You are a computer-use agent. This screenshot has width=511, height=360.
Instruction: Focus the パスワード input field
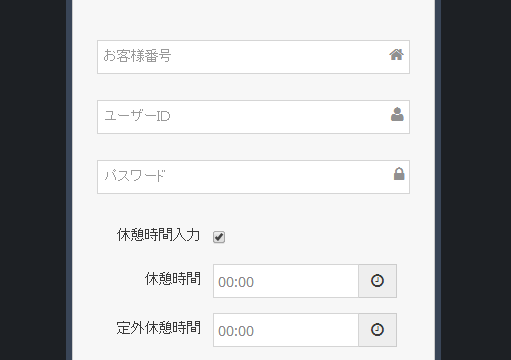[x=253, y=177]
